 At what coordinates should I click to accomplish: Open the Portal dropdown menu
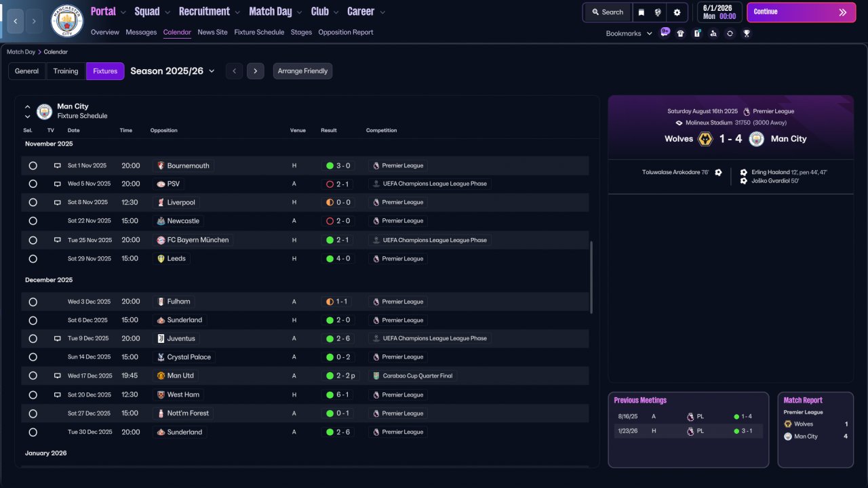click(108, 12)
